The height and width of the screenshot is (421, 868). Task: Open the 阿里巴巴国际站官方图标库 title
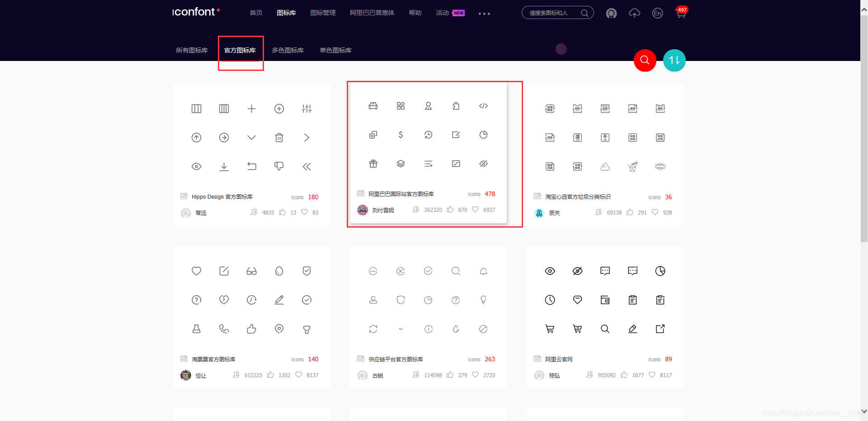pos(401,194)
